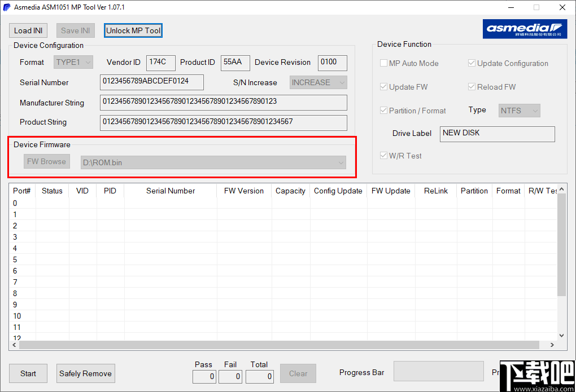Click the Unlock MP Tool button

tap(133, 30)
